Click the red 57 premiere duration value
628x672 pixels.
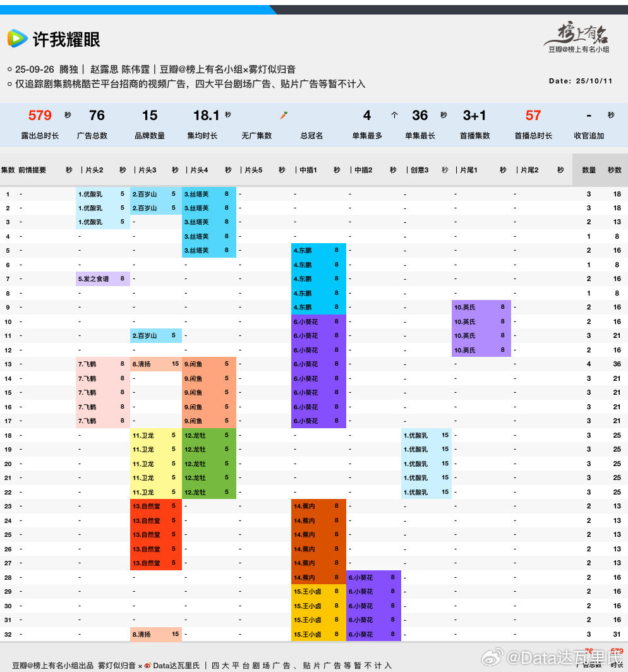click(533, 116)
